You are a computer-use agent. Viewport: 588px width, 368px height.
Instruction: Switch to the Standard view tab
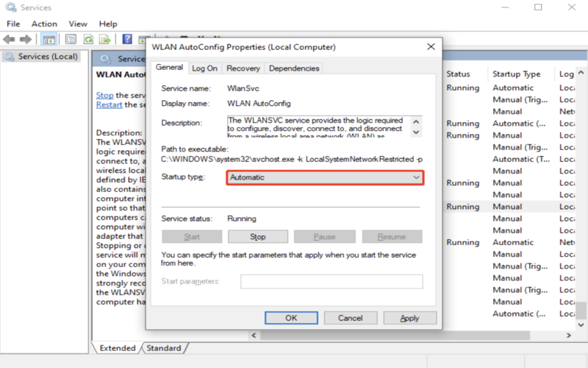point(163,348)
